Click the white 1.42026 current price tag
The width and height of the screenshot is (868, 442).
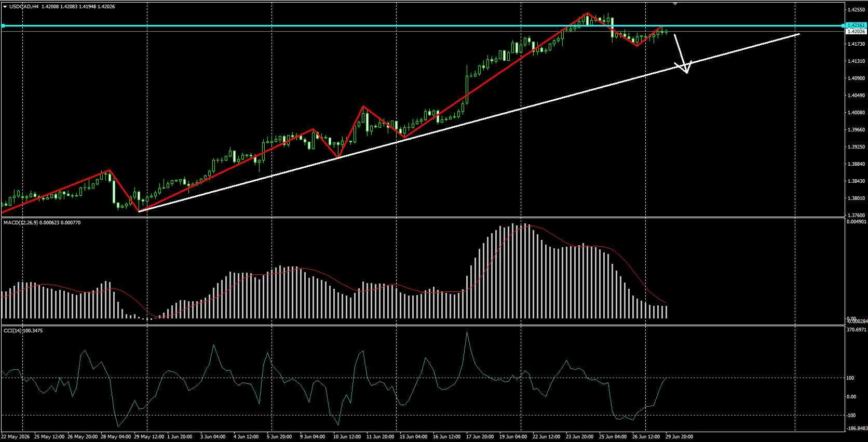point(856,32)
